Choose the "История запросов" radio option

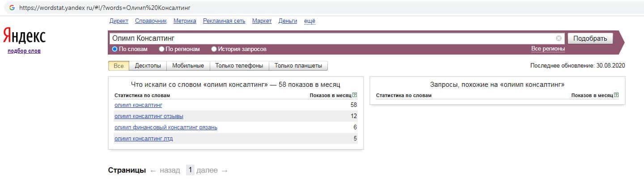coord(214,49)
